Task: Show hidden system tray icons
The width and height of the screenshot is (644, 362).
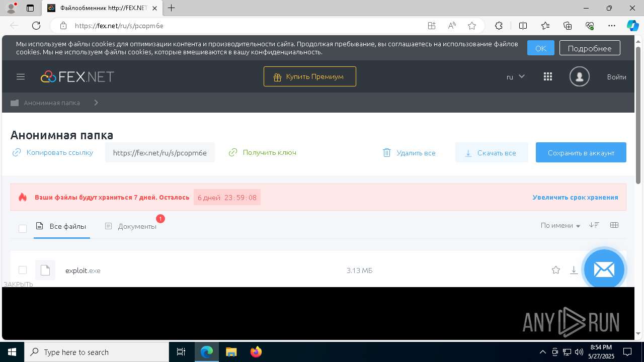Action: click(x=542, y=352)
